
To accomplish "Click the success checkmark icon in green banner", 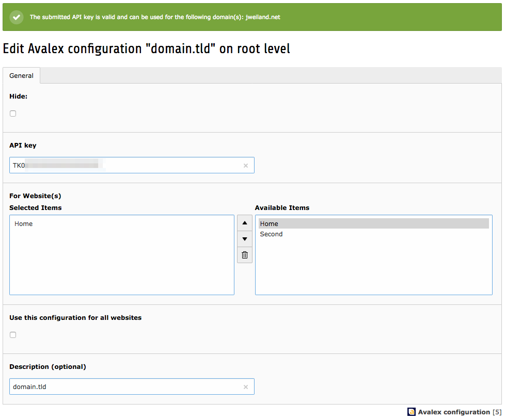I will tap(17, 17).
